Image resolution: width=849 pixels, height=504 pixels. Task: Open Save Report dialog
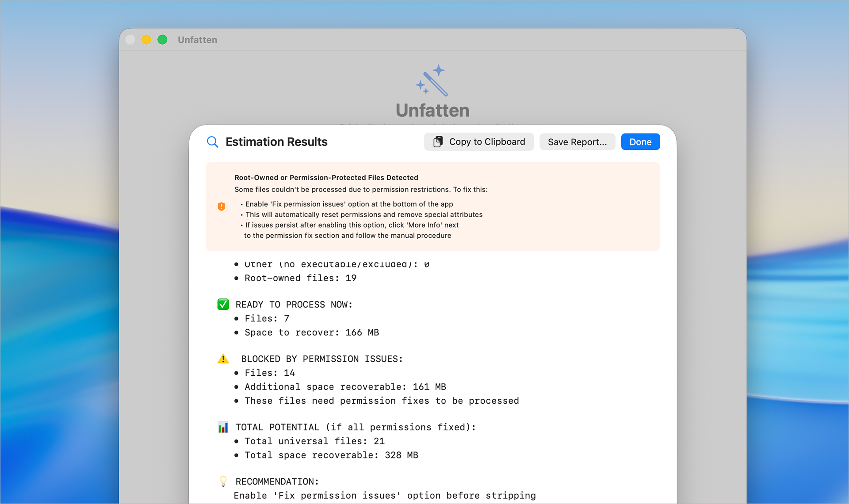(577, 141)
